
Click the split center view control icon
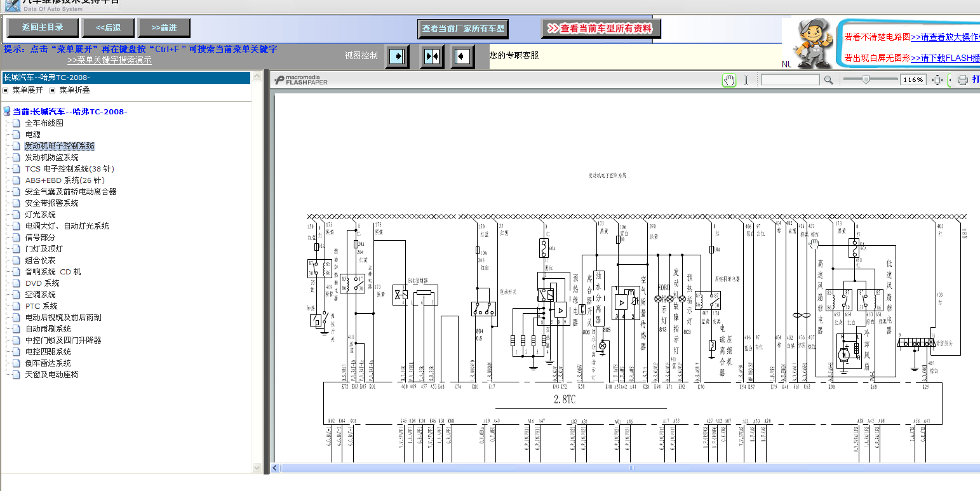432,57
